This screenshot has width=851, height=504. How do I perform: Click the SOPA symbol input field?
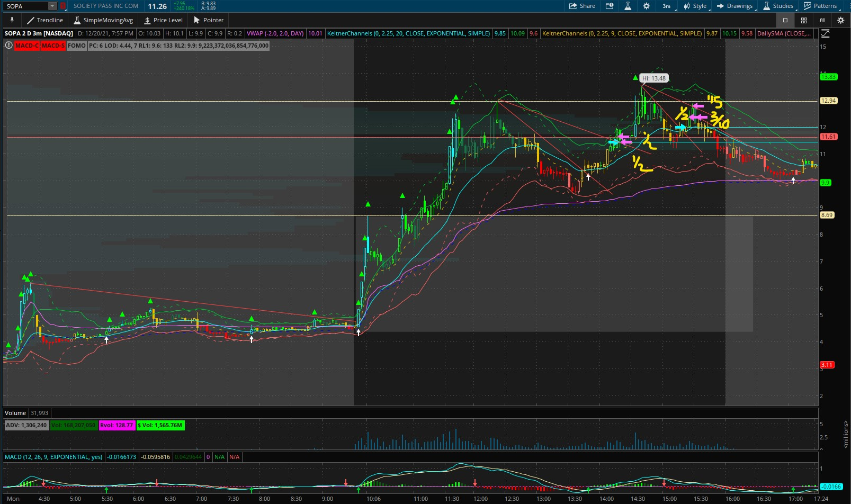click(25, 6)
